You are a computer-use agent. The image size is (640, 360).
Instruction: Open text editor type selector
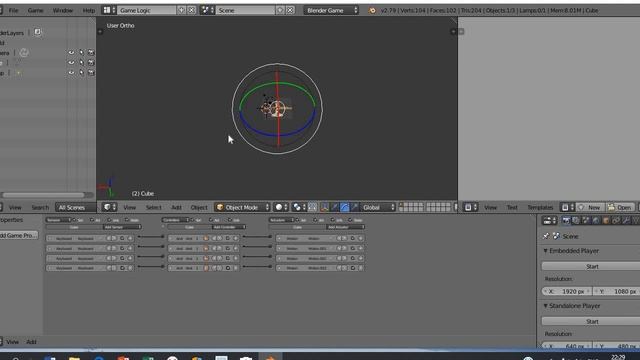(x=471, y=207)
